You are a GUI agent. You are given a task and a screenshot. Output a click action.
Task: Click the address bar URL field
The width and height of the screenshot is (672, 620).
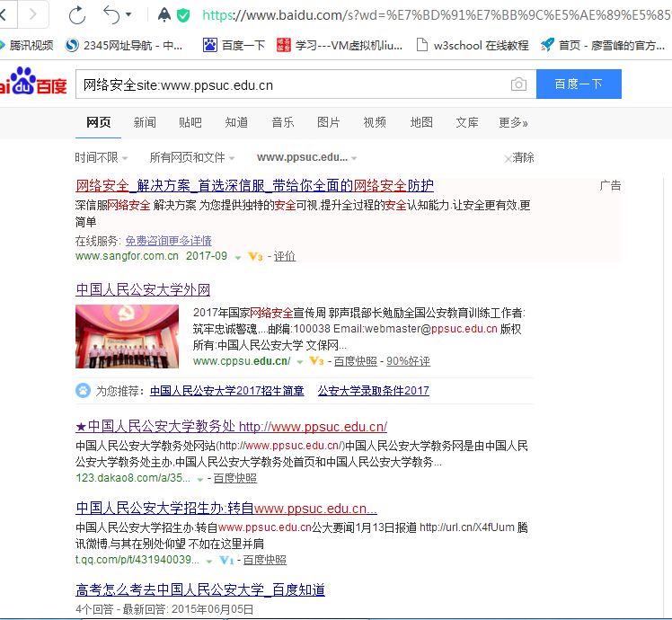437,15
